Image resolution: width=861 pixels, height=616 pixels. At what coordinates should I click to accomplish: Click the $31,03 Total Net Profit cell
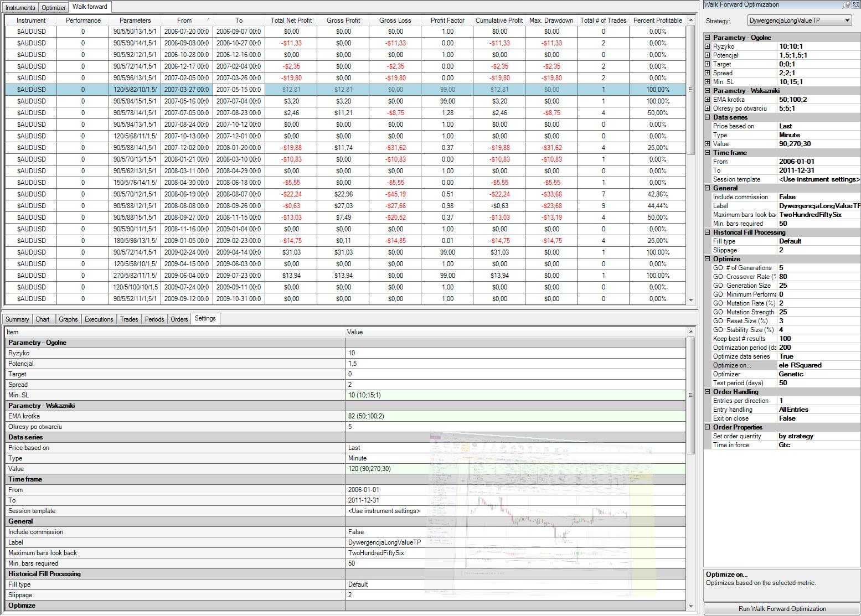coord(291,252)
